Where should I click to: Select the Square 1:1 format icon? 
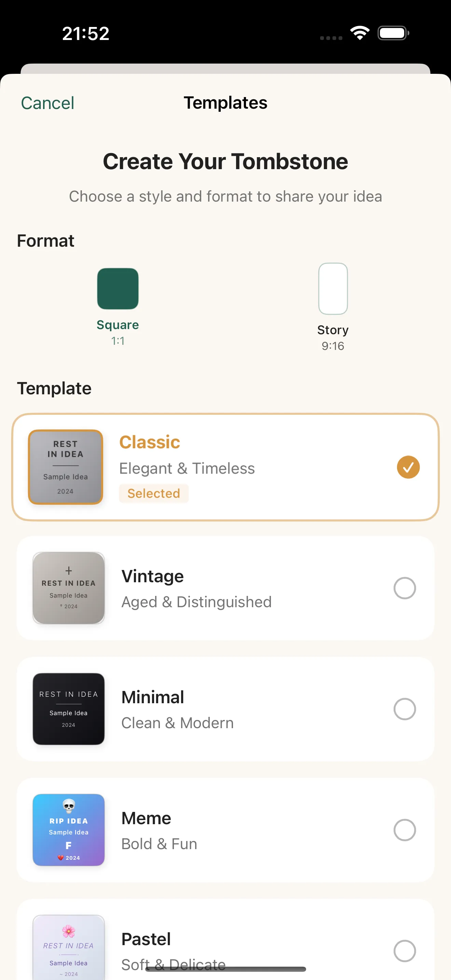(118, 288)
